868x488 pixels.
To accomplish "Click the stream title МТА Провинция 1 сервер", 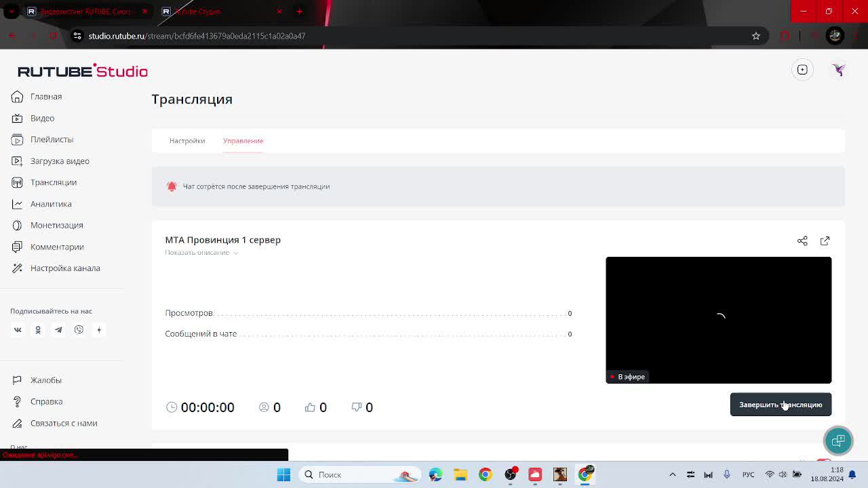I will point(222,240).
